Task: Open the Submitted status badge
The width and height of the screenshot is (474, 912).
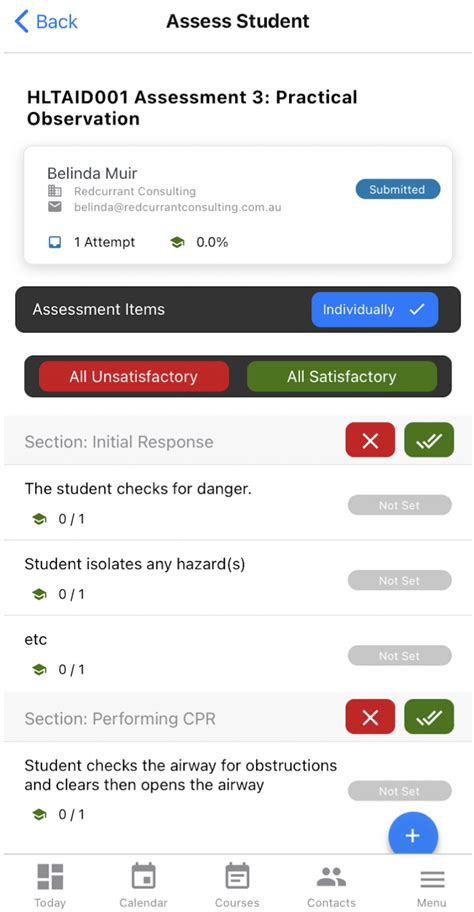Action: coord(398,189)
